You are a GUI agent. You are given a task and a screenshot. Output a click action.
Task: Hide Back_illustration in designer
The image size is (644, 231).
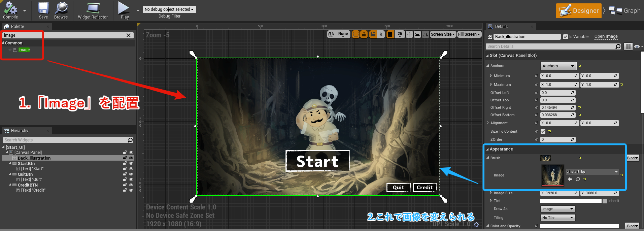tap(131, 158)
